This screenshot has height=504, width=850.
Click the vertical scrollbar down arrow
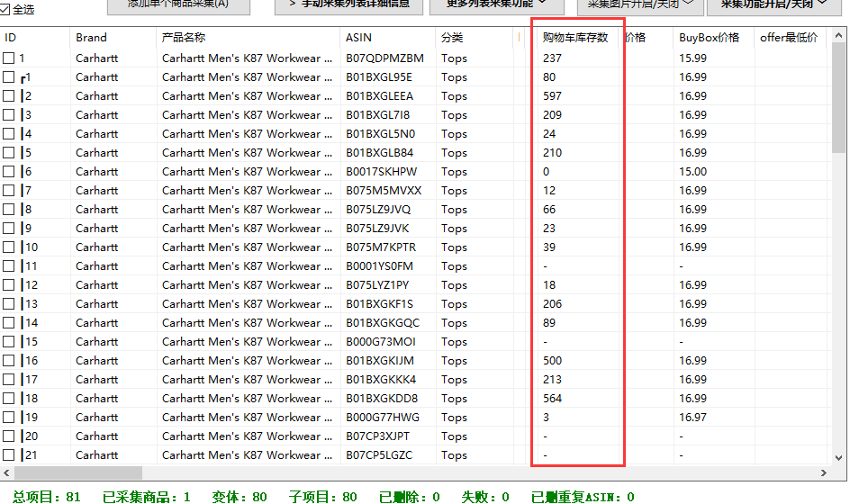(x=838, y=458)
